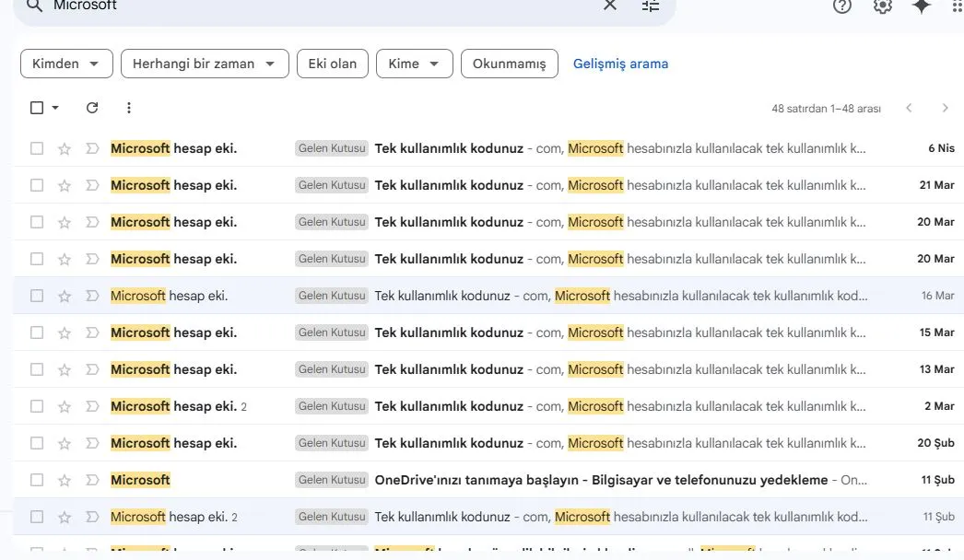Click the search magnifier icon
Viewport: 964px width, 560px height.
point(34,6)
